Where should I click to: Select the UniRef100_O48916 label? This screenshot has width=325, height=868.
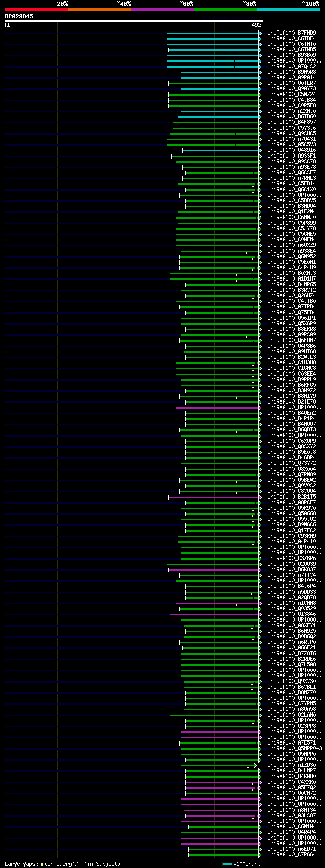291,150
